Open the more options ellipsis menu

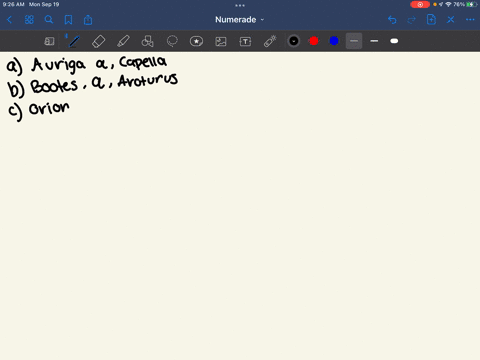click(x=470, y=20)
